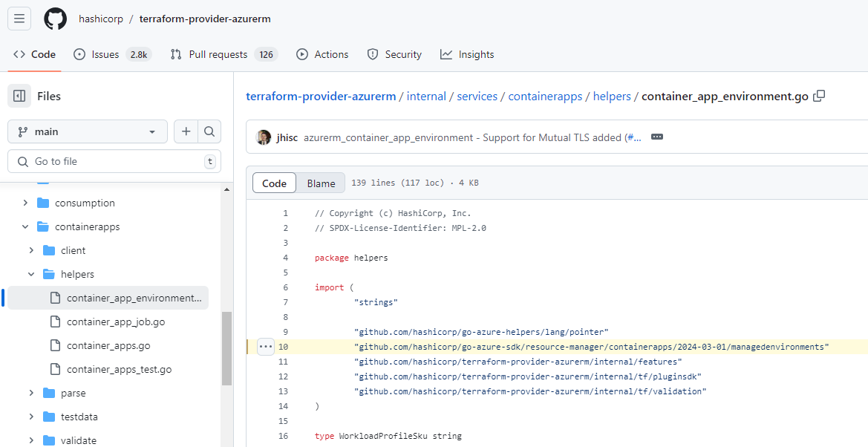Open line 10 options ellipsis menu
Image resolution: width=868 pixels, height=447 pixels.
(266, 347)
